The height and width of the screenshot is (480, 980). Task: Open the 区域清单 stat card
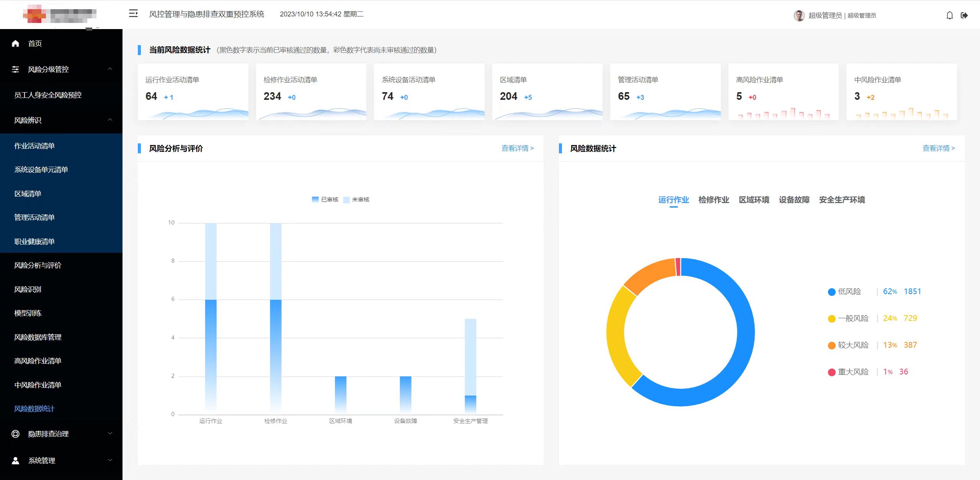[x=547, y=92]
